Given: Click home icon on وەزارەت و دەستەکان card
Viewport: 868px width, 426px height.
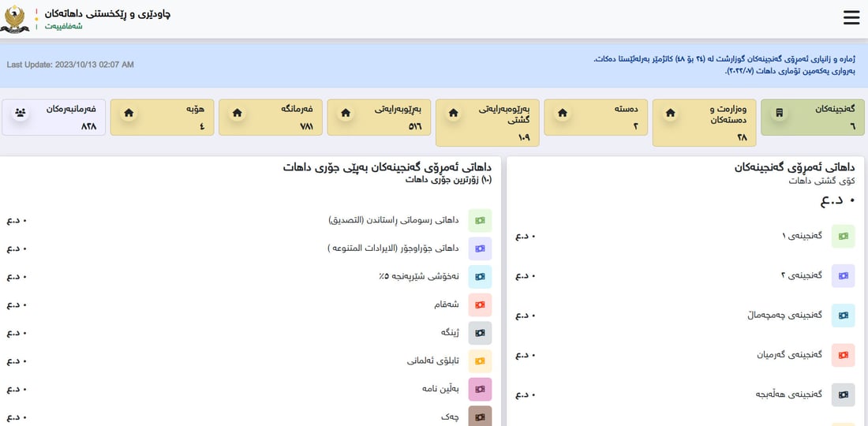Looking at the screenshot, I should coord(671,113).
